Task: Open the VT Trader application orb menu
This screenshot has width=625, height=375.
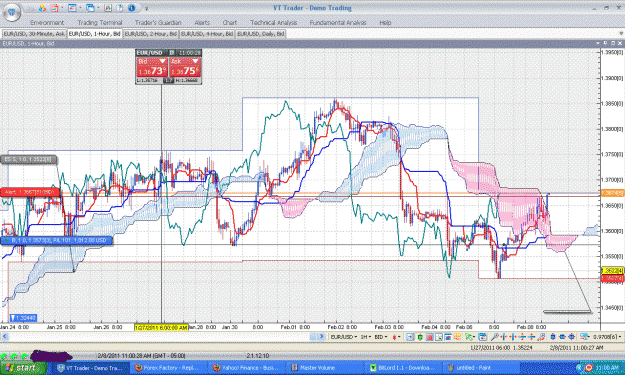Action: (12, 12)
